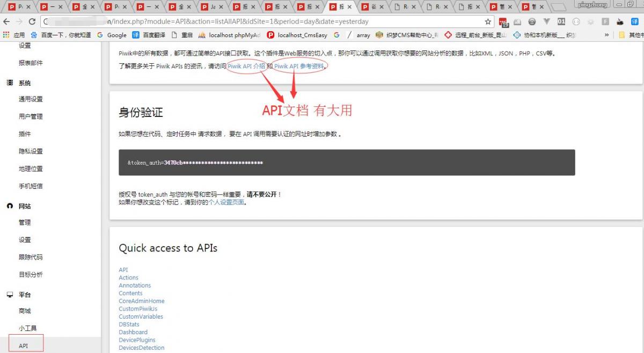Go to 个人设置页面 link
This screenshot has height=353, width=644.
pyautogui.click(x=226, y=202)
